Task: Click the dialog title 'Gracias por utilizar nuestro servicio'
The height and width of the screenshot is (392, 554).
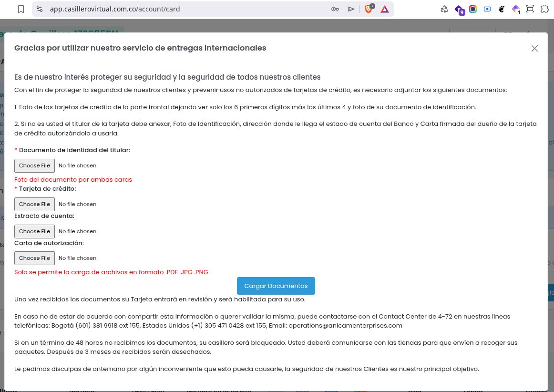Action: click(140, 48)
